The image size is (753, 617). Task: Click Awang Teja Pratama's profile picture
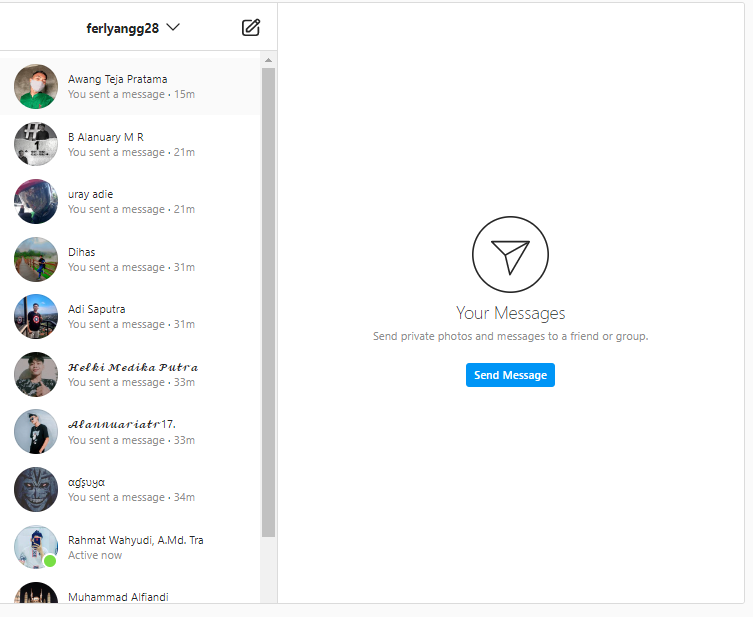tap(36, 87)
